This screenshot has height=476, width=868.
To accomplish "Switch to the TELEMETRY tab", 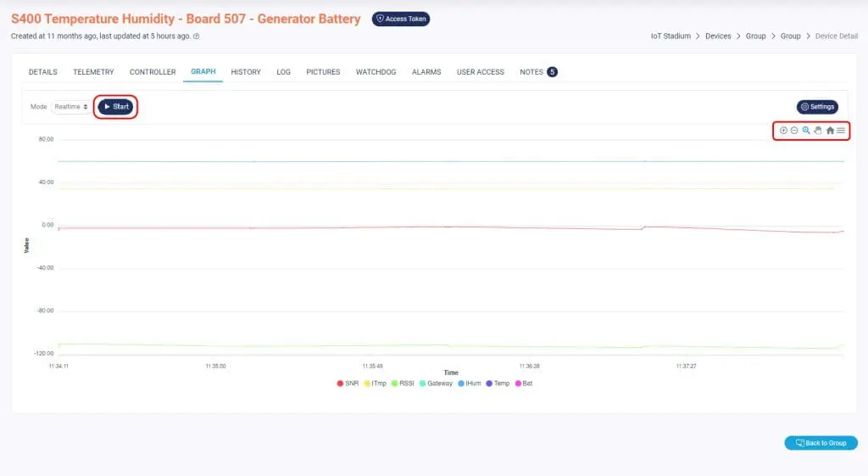I will (x=93, y=72).
